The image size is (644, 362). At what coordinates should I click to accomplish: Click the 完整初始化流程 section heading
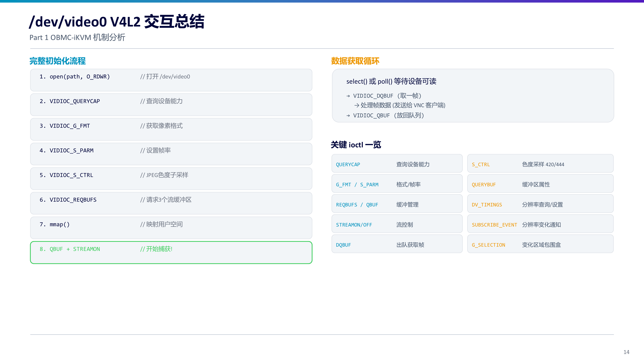57,61
